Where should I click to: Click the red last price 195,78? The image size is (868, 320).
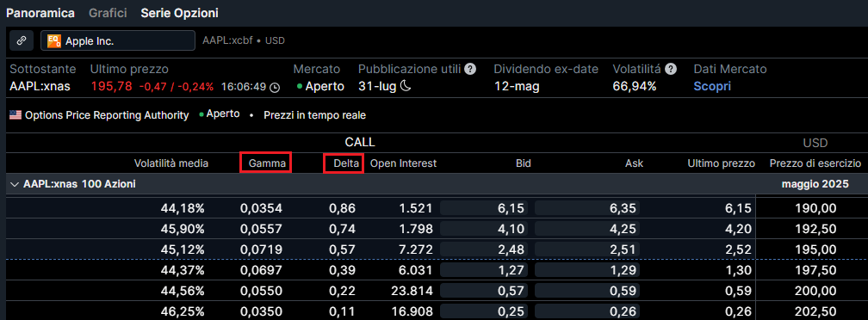pos(112,87)
